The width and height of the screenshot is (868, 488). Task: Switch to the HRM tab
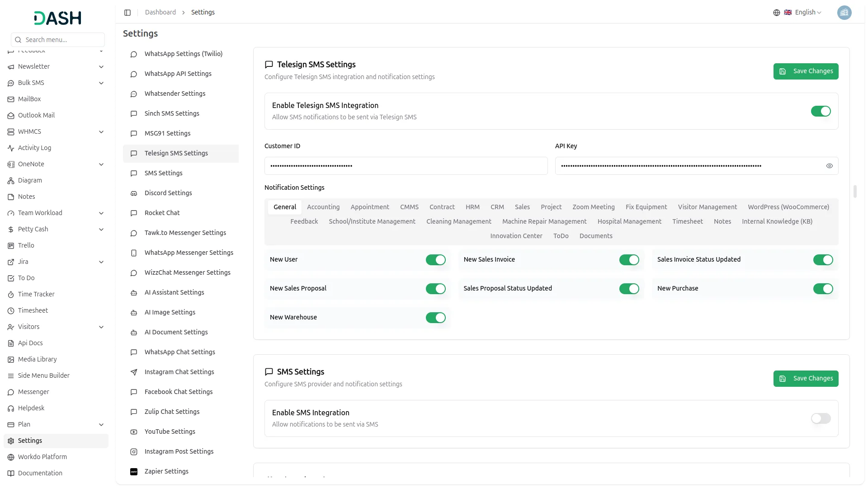(472, 207)
